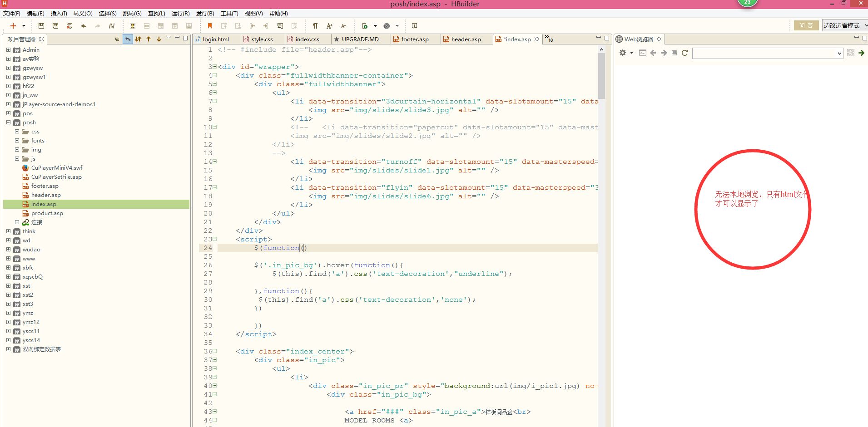Open the 边改边看模式 view mode dropdown
The width and height of the screenshot is (868, 427).
pos(845,25)
